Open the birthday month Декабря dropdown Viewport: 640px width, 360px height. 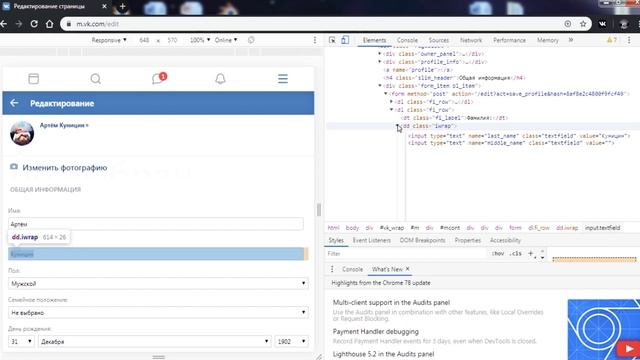(x=155, y=342)
